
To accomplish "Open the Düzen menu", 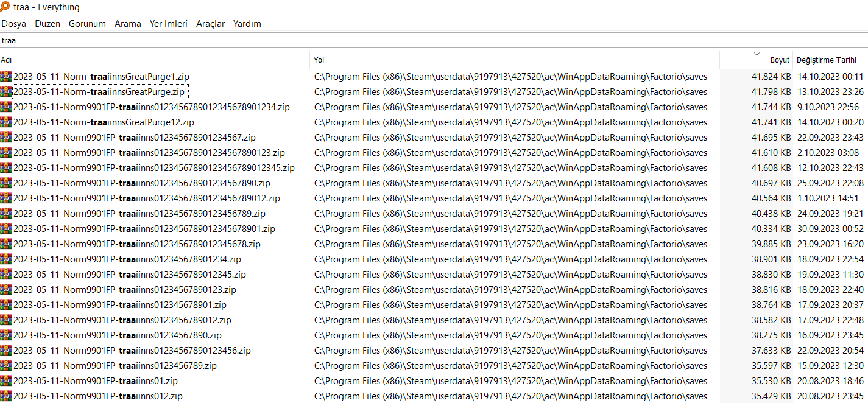I will pyautogui.click(x=48, y=24).
